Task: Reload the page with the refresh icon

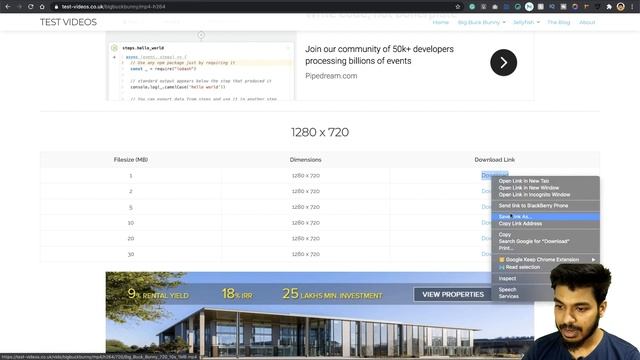Action: pos(31,7)
